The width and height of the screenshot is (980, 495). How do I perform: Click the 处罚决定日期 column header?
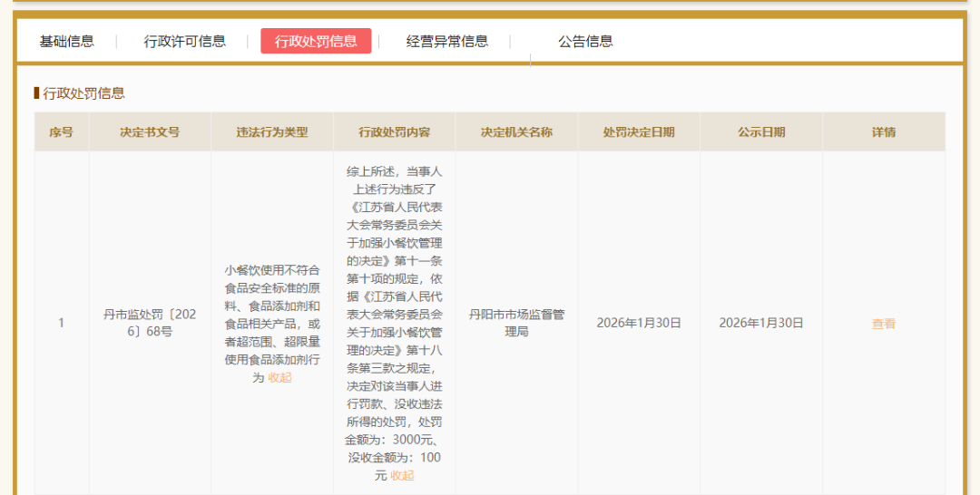639,132
